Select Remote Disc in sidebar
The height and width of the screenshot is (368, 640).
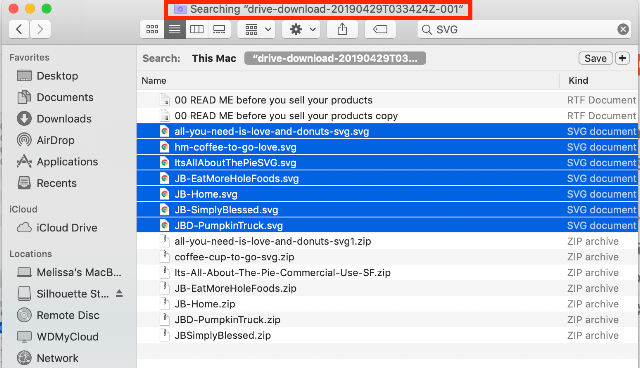(58, 315)
